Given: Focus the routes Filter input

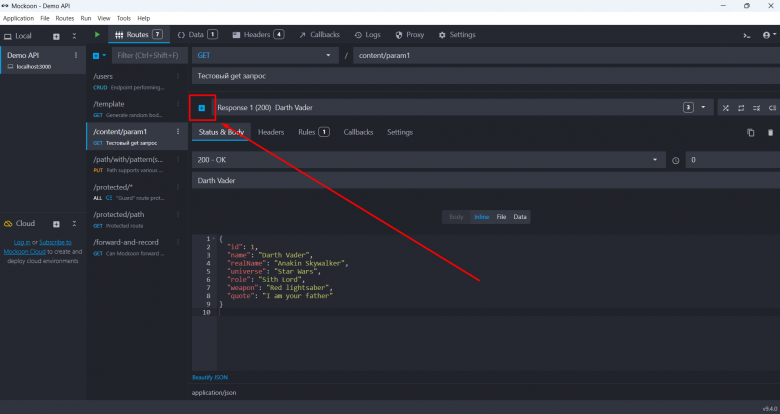Looking at the screenshot, I should pos(149,55).
